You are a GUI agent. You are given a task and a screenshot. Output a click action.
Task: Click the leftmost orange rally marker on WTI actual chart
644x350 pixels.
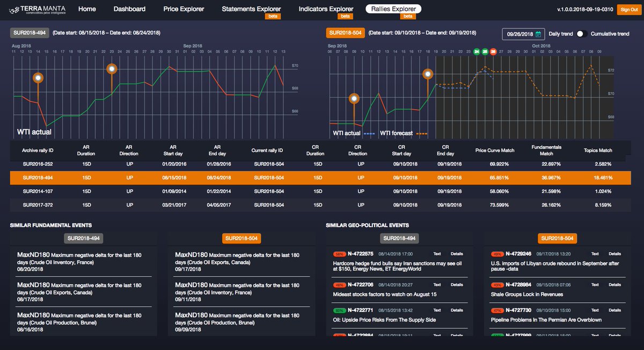coord(38,77)
